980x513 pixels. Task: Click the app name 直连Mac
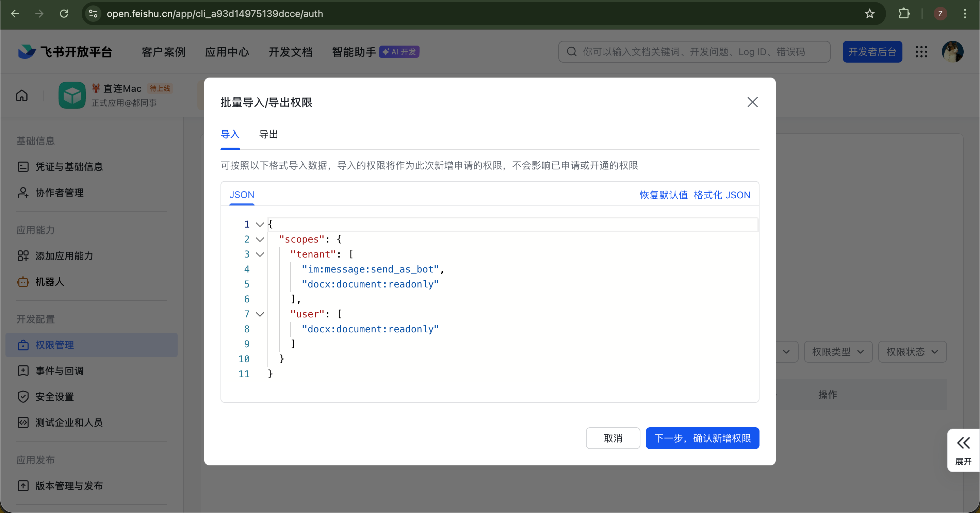point(122,88)
